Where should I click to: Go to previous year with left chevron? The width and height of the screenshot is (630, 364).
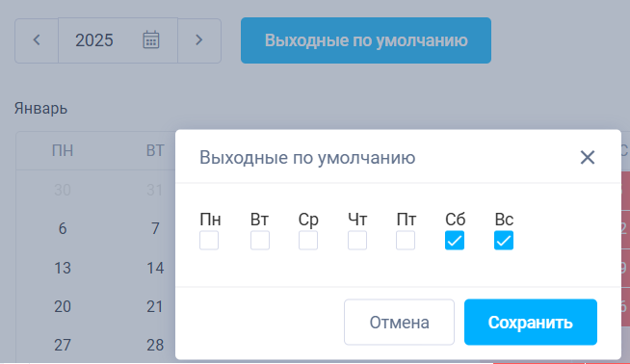37,40
